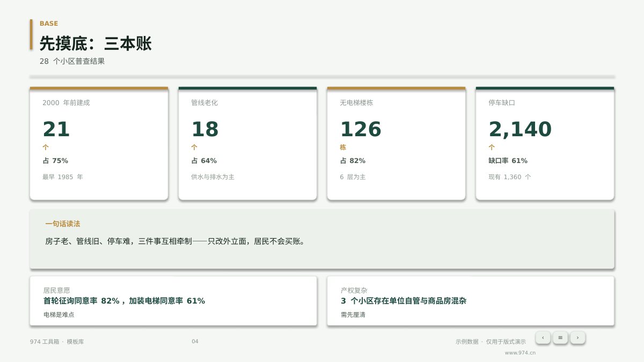The image size is (644, 362).
Task: Go to the previous slide arrow
Action: pyautogui.click(x=543, y=337)
